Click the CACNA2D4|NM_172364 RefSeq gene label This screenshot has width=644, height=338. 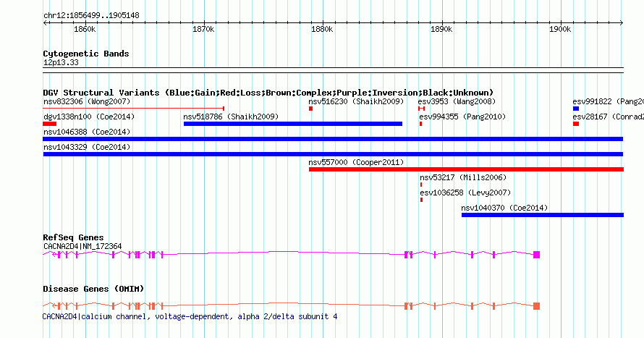pyautogui.click(x=82, y=246)
